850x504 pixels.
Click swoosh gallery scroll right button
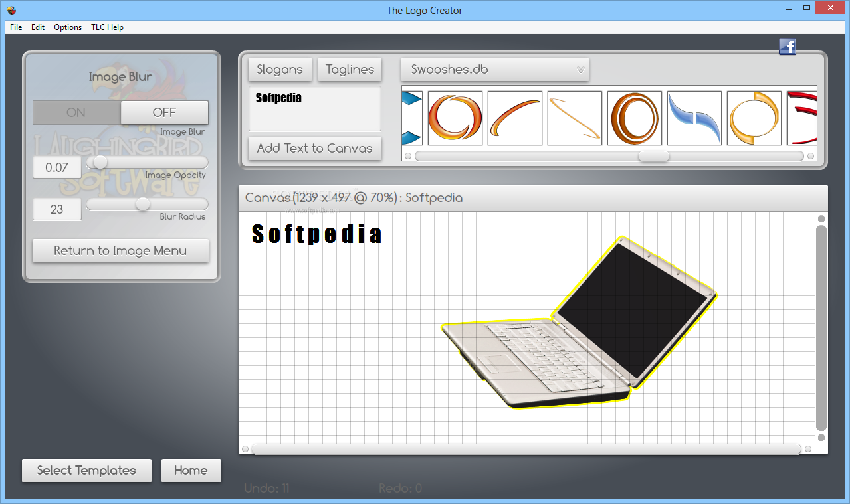tap(811, 156)
